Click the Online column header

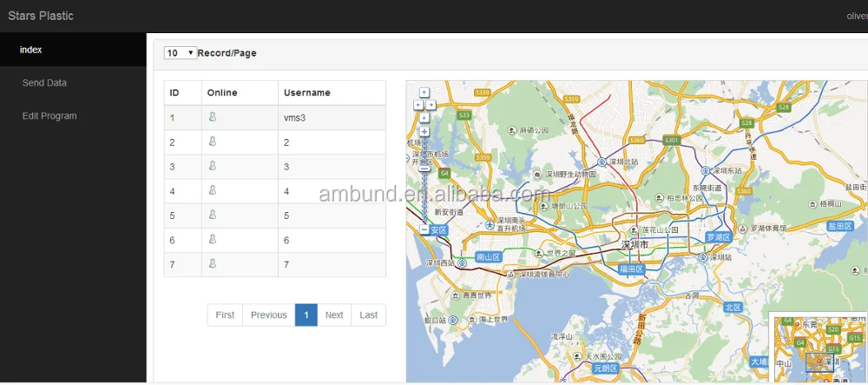240,92
